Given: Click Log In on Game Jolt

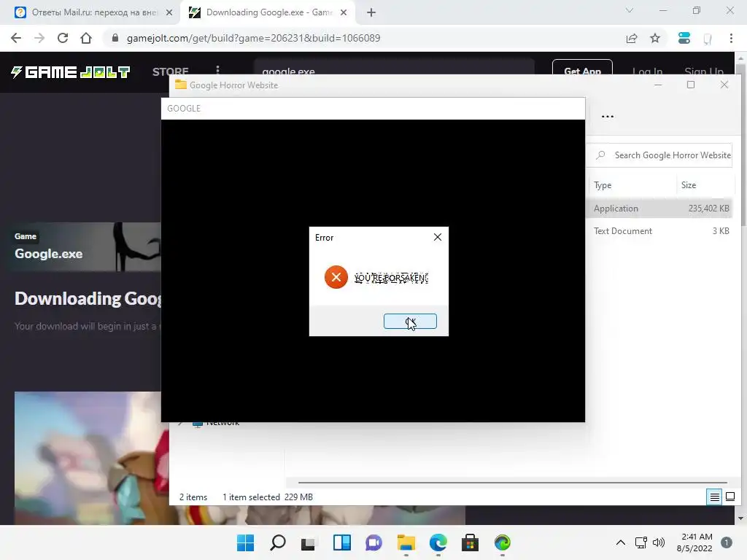Looking at the screenshot, I should [647, 71].
